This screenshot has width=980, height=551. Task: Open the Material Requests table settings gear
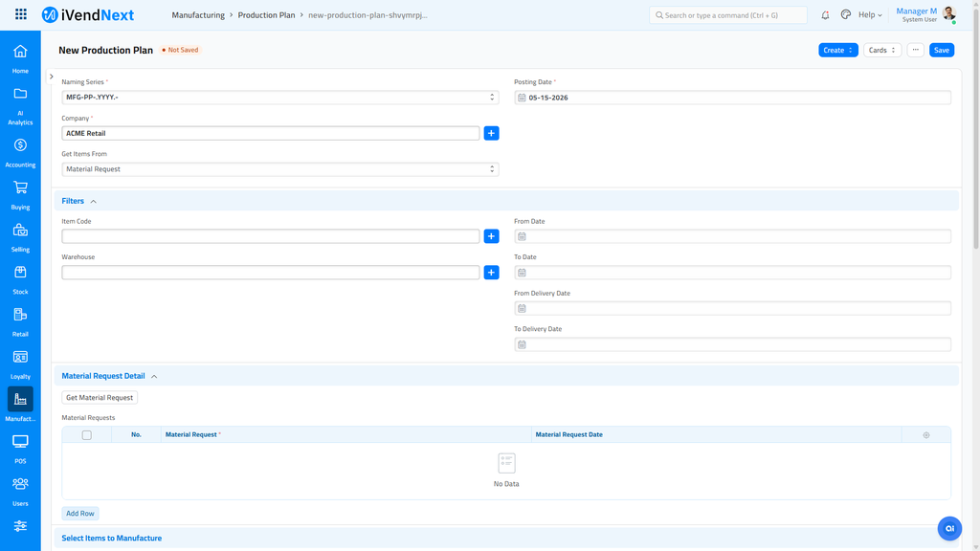[x=926, y=435]
